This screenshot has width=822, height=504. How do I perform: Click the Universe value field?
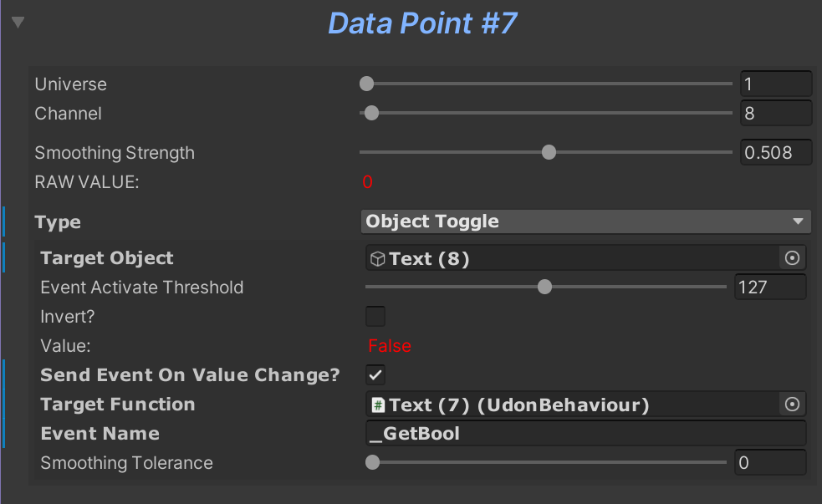tap(775, 84)
